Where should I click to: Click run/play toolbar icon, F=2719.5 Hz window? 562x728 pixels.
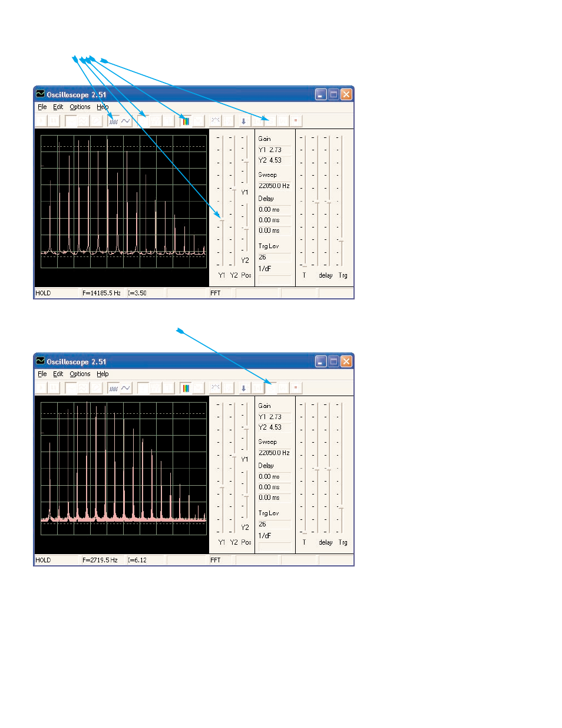pyautogui.click(x=42, y=388)
